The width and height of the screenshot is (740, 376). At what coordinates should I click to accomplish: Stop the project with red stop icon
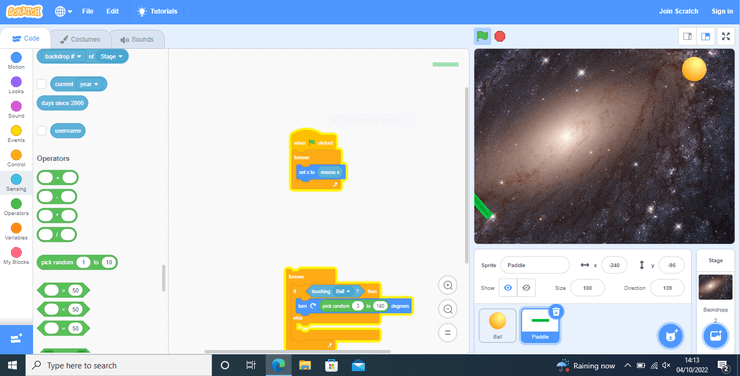tap(500, 36)
